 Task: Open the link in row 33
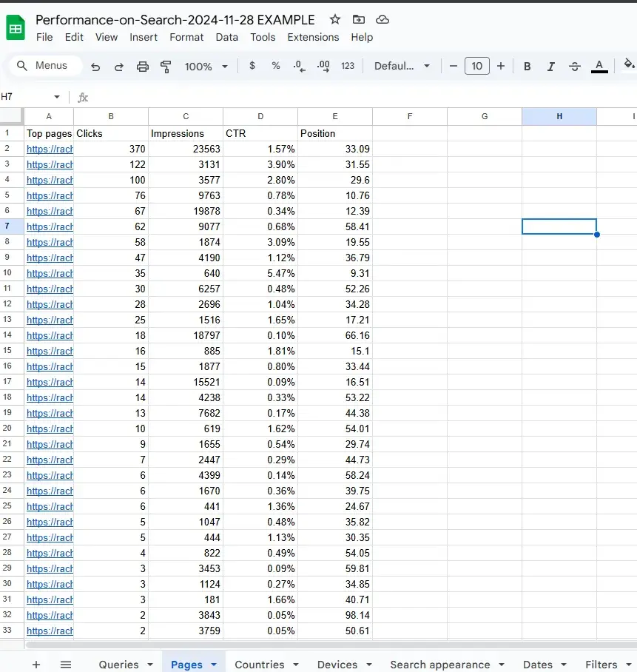(x=50, y=631)
